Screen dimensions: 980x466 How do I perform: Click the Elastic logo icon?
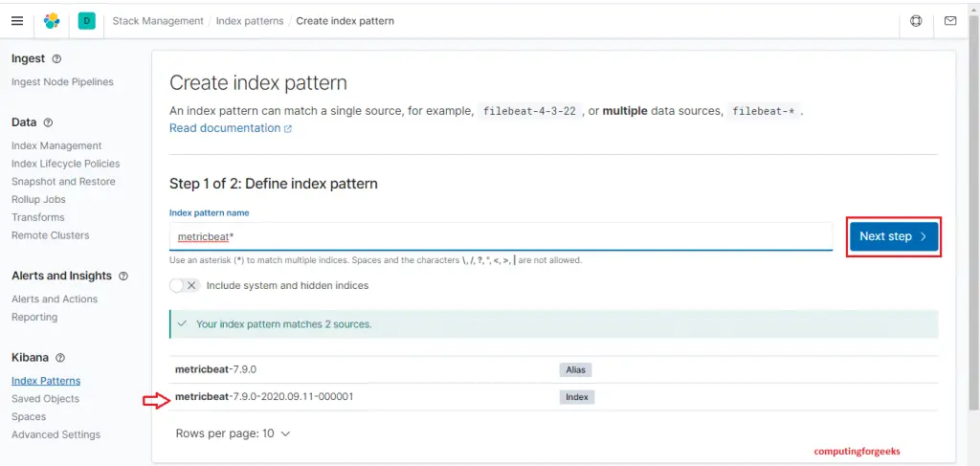point(52,21)
